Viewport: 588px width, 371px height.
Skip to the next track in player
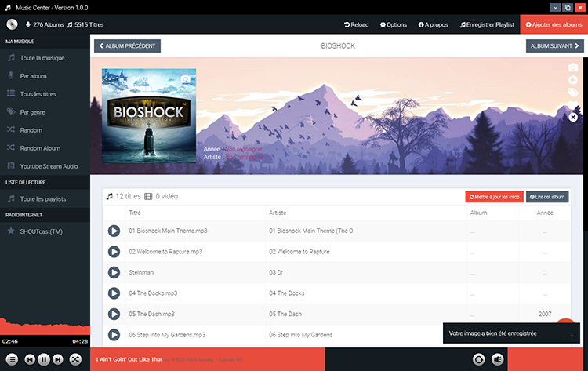click(60, 359)
